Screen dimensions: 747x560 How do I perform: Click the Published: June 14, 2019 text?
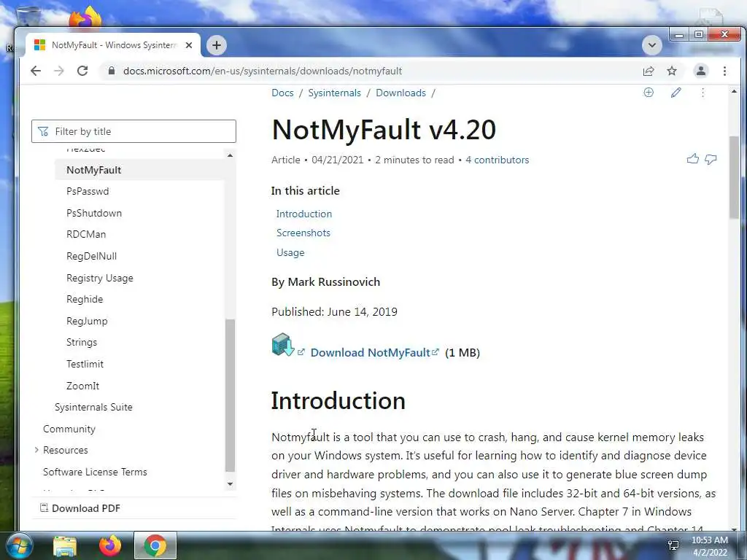tap(334, 312)
